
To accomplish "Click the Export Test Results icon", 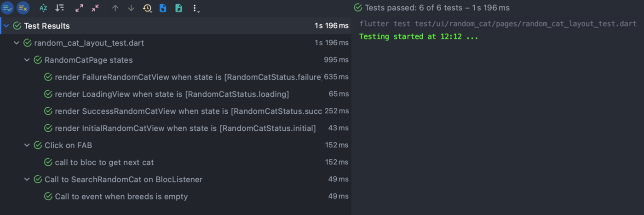I will tap(178, 8).
